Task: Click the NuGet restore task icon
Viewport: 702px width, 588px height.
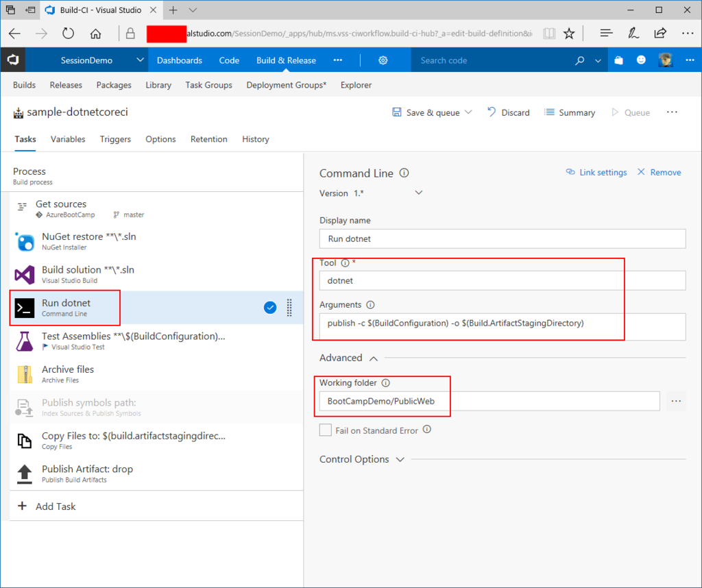Action: point(25,242)
